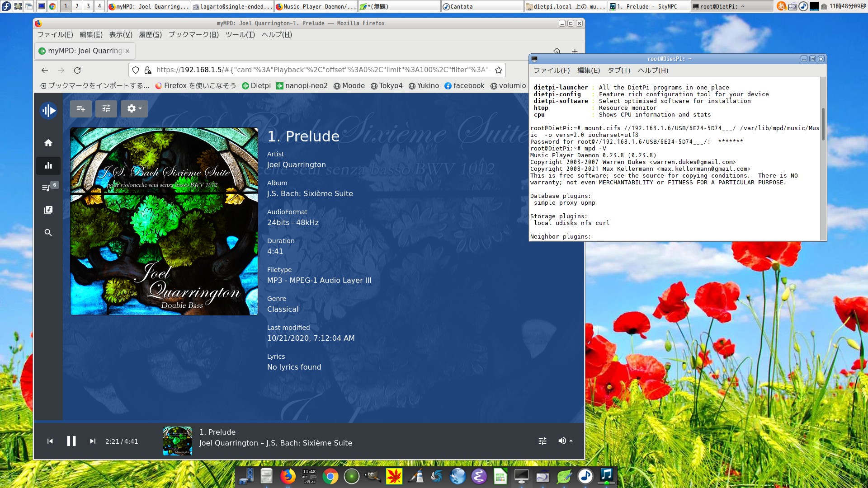Click the Joel Quarrington artist link
This screenshot has width=868, height=488.
click(296, 165)
